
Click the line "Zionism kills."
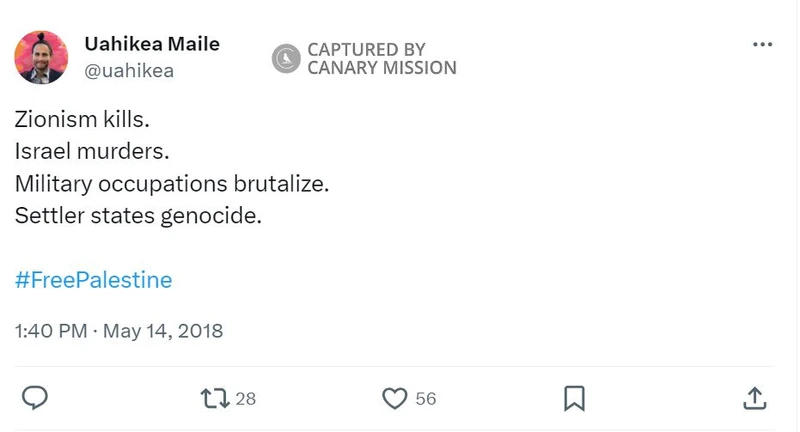coord(82,120)
